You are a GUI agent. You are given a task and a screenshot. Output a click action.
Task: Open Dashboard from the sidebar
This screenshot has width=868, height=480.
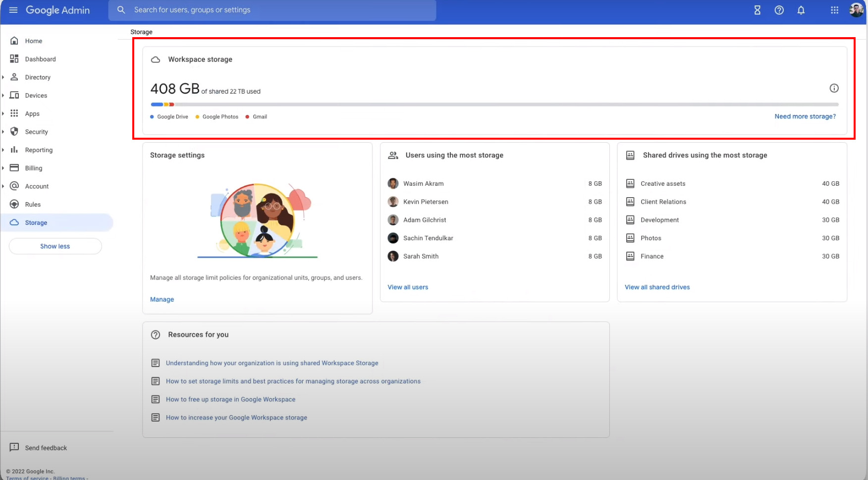click(x=40, y=59)
